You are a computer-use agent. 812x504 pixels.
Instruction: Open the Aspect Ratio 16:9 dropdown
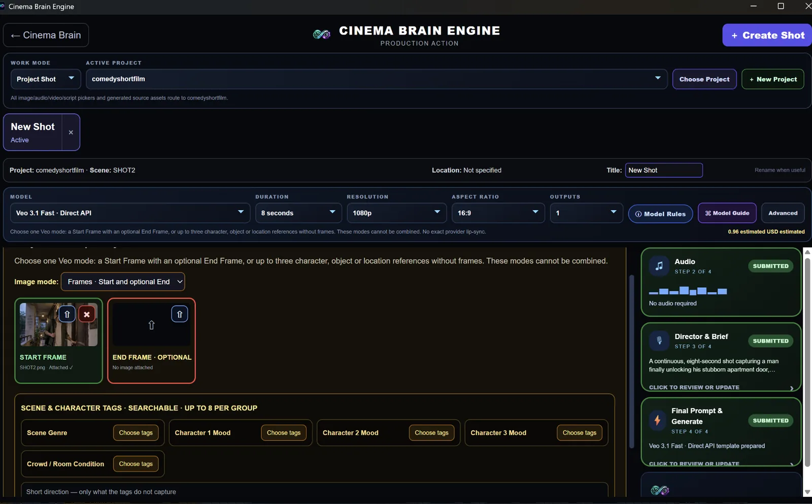pos(498,213)
